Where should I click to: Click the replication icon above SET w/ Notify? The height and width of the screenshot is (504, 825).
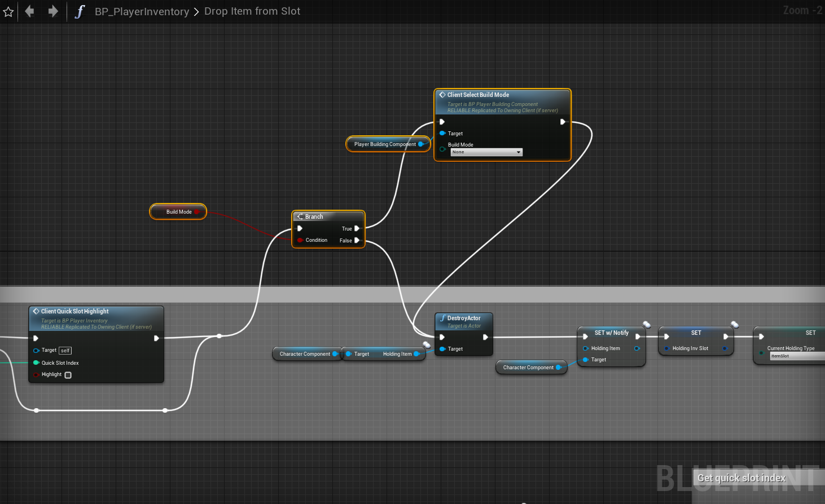tap(647, 324)
